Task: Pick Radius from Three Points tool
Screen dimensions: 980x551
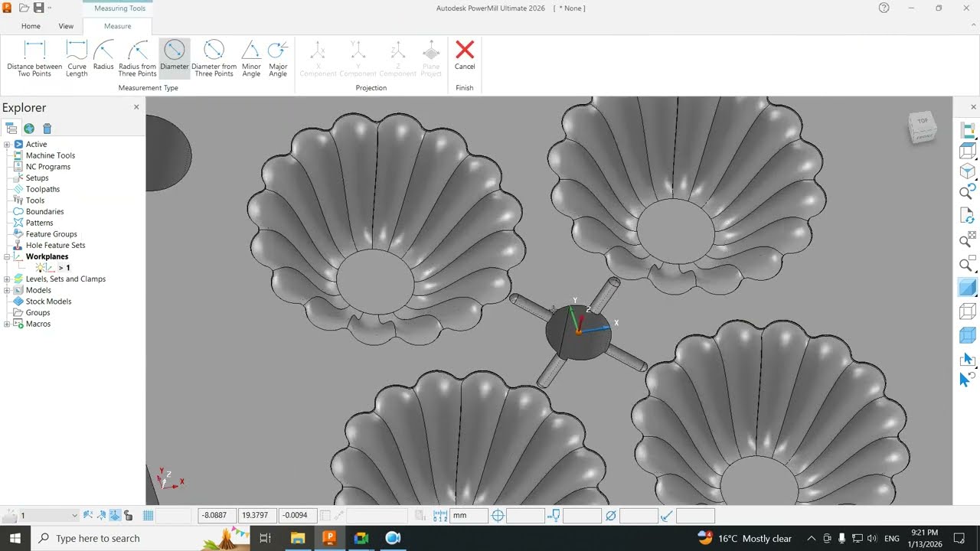Action: (138, 59)
